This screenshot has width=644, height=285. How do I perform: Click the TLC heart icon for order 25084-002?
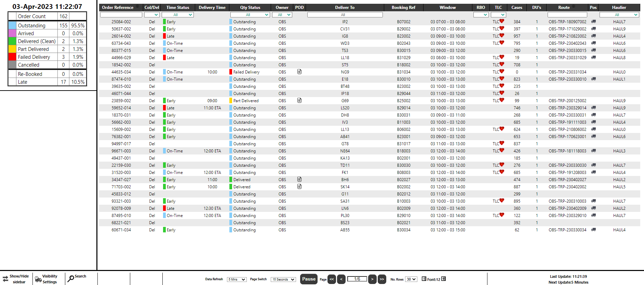point(502,21)
